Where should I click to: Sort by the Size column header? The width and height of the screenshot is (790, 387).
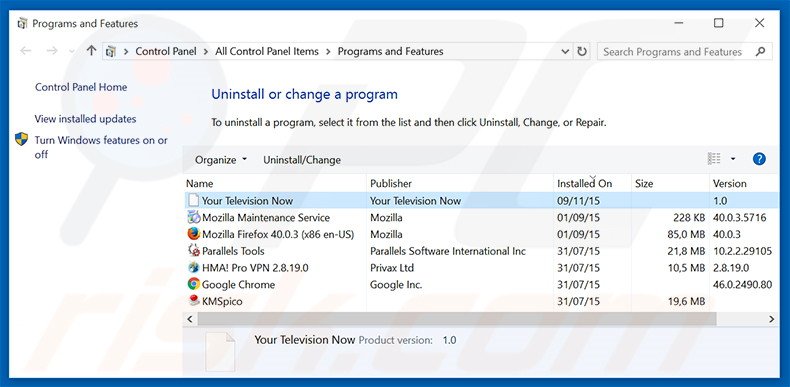click(670, 183)
